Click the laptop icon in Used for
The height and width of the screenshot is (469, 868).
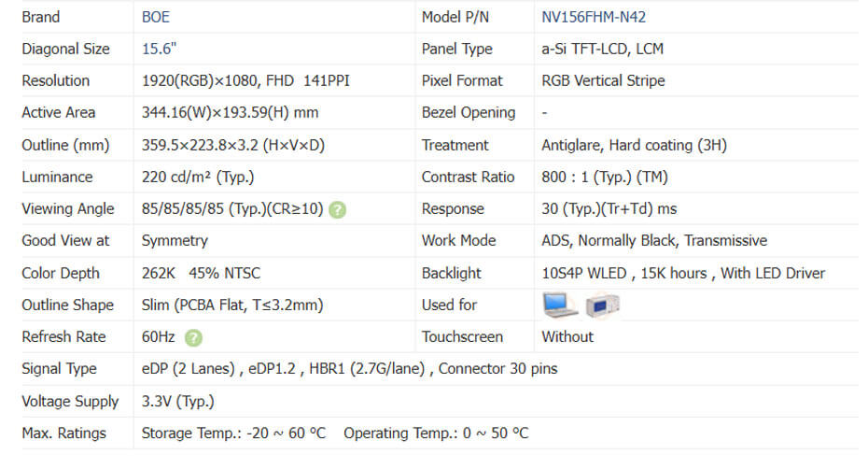point(560,305)
